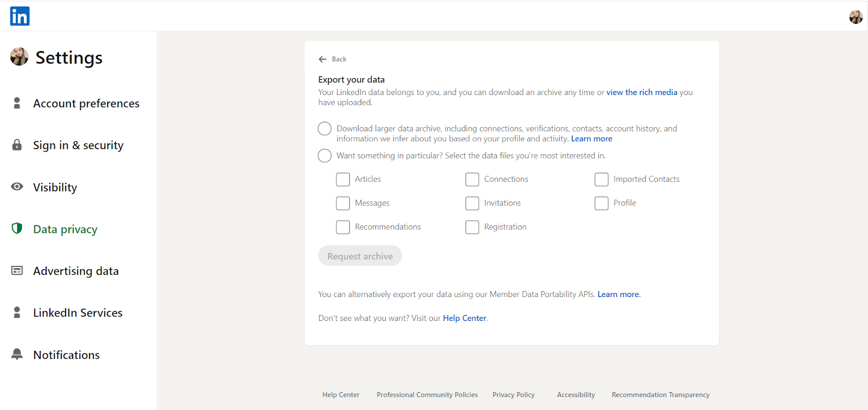
Task: Click the Notifications bell icon
Action: 17,354
